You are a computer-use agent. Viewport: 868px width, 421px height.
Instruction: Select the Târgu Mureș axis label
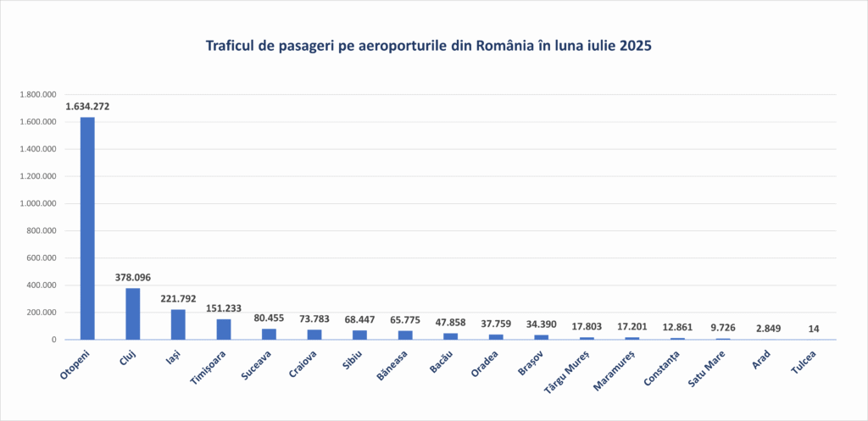(x=570, y=373)
